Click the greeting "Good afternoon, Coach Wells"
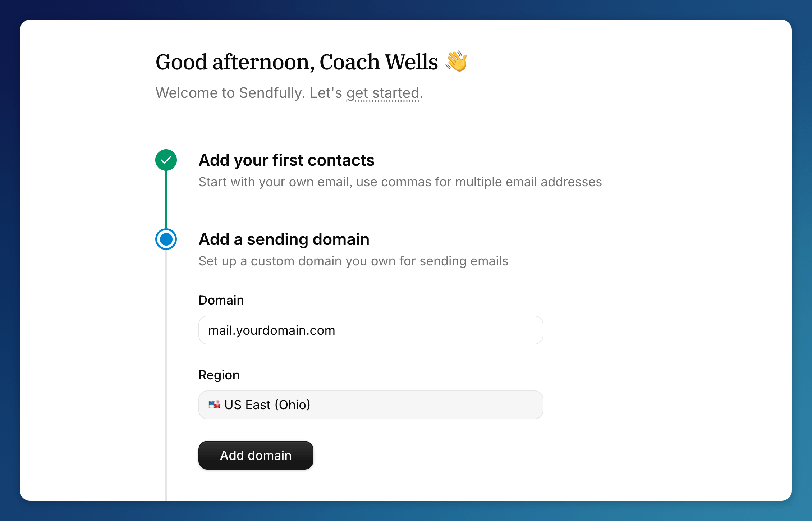The height and width of the screenshot is (521, 812). coord(297,61)
